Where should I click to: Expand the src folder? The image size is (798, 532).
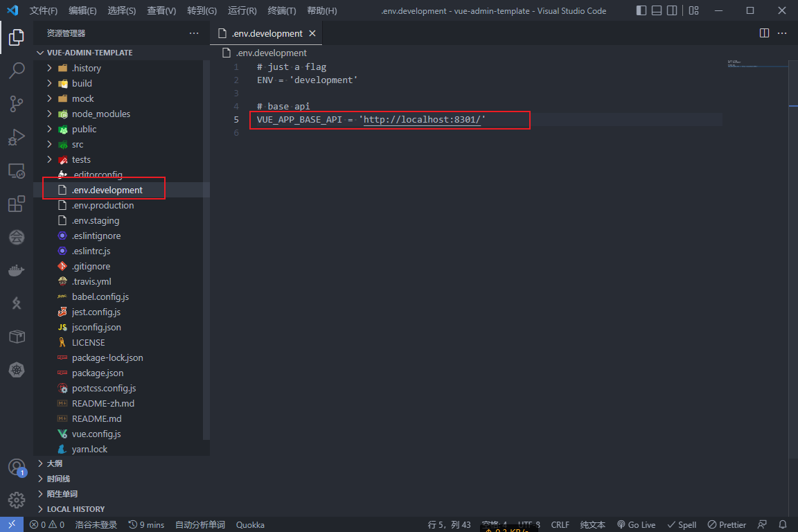[x=77, y=144]
